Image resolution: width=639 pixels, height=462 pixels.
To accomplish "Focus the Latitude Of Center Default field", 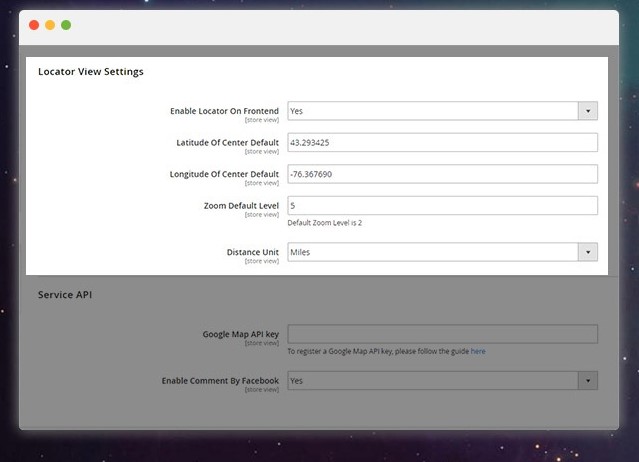I will point(442,142).
